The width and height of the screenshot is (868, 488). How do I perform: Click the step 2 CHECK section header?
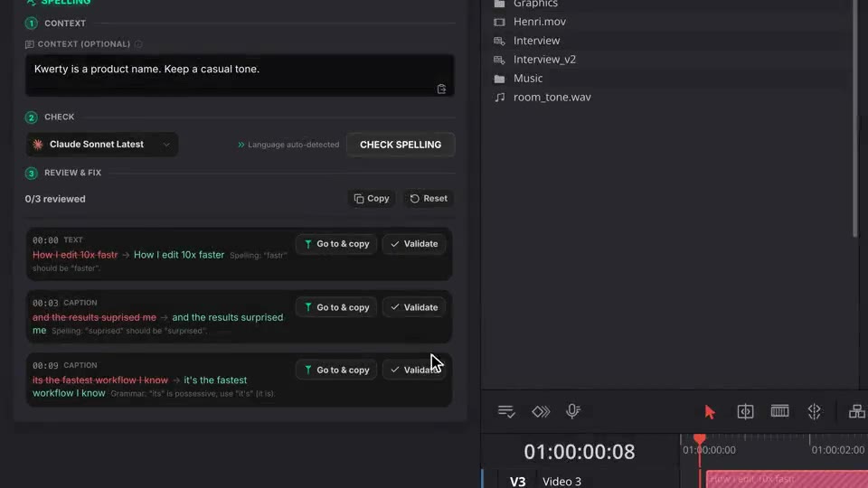(x=60, y=117)
